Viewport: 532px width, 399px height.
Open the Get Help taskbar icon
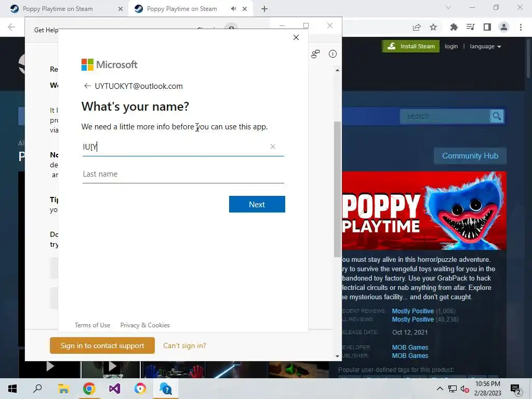click(x=166, y=389)
